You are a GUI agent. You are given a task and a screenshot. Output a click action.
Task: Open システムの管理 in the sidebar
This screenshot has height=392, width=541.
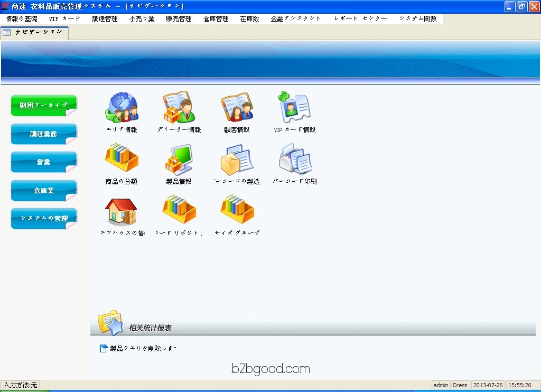coord(43,219)
